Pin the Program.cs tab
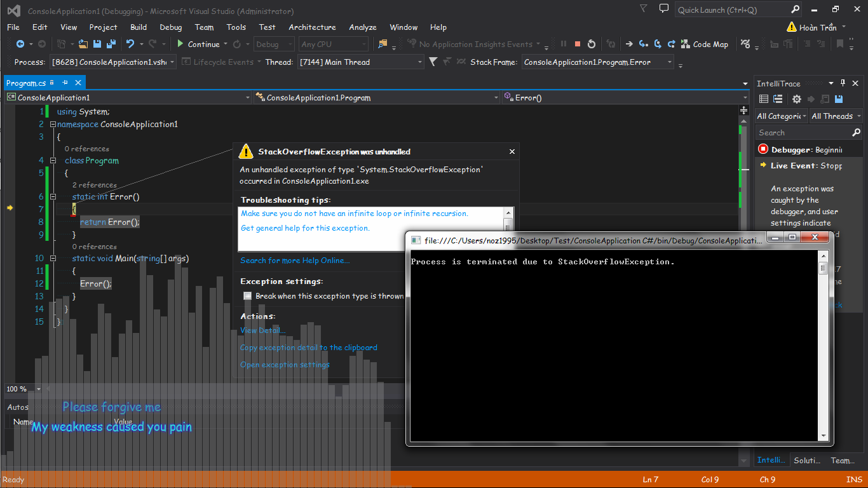 click(x=65, y=83)
